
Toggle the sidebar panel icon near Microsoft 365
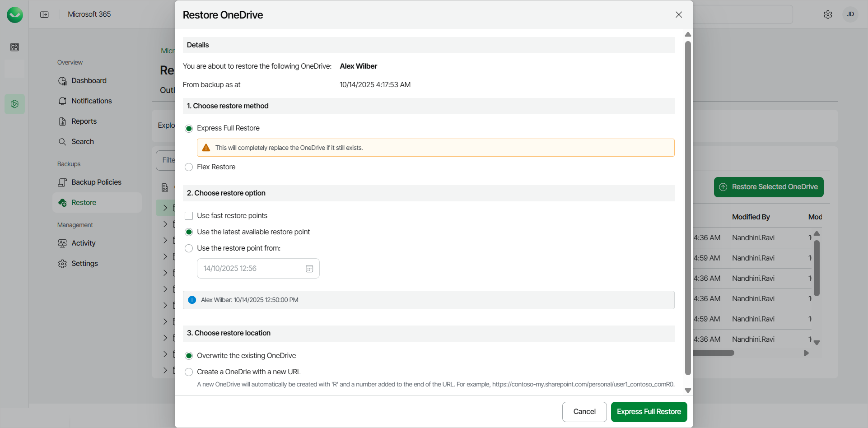click(44, 14)
